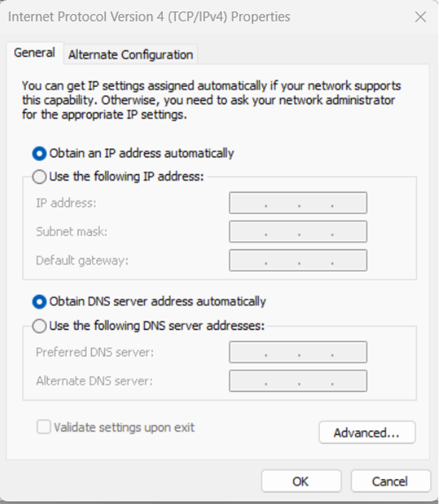
Task: Click into the Default gateway field
Action: point(298,260)
